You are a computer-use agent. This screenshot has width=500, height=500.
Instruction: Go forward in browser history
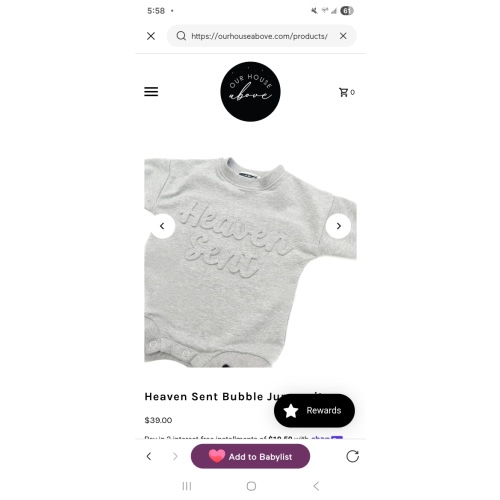pos(175,456)
